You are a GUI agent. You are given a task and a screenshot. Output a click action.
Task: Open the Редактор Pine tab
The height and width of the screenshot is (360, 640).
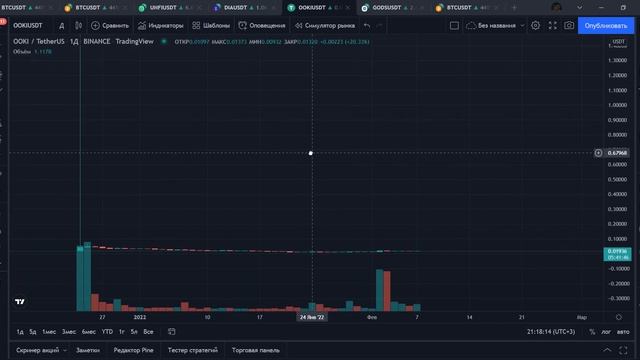[x=133, y=350]
